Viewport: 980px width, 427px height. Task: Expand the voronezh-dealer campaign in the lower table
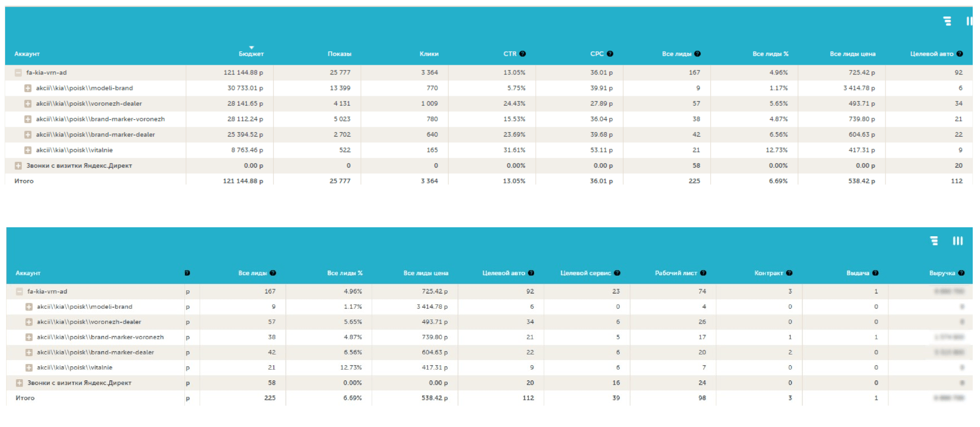pyautogui.click(x=29, y=322)
